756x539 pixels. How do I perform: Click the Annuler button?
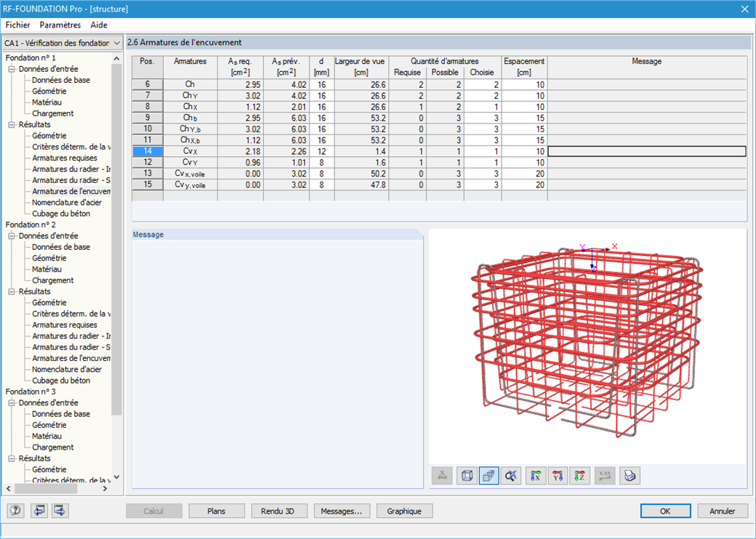click(x=723, y=511)
